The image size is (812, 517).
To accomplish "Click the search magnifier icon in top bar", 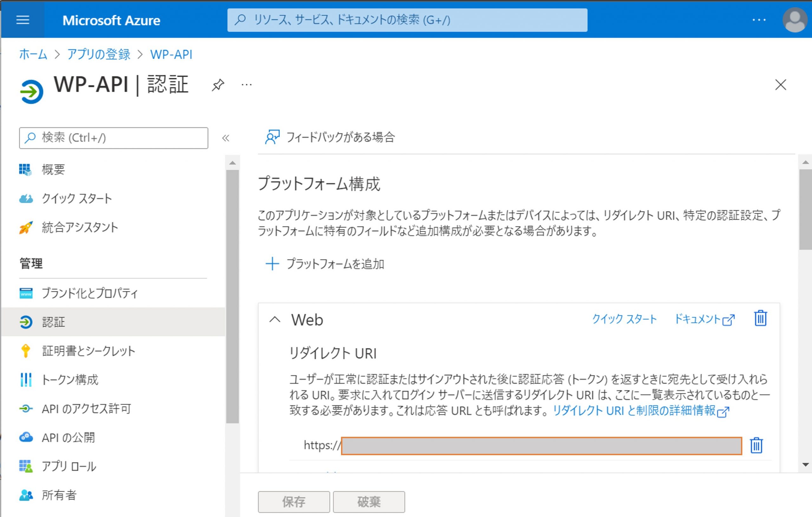I will click(240, 20).
